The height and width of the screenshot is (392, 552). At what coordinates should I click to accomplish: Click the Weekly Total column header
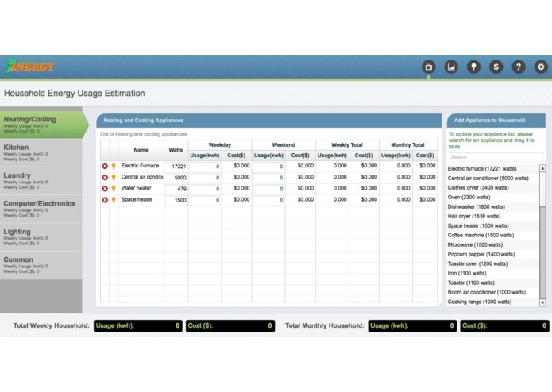pyautogui.click(x=347, y=145)
